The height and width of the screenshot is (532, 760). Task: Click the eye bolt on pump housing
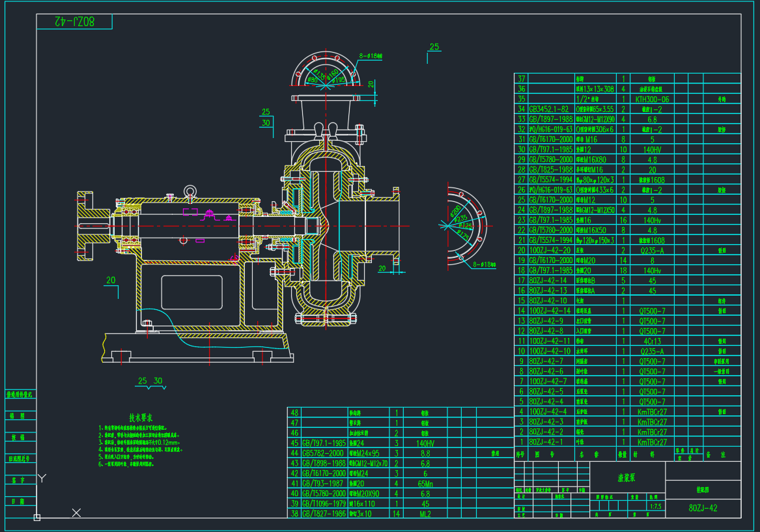click(190, 191)
